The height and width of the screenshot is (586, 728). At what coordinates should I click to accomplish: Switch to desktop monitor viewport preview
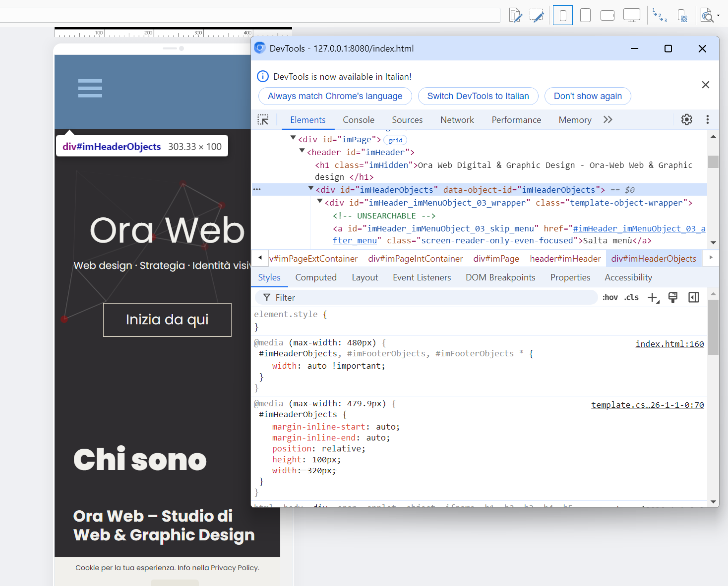click(631, 16)
